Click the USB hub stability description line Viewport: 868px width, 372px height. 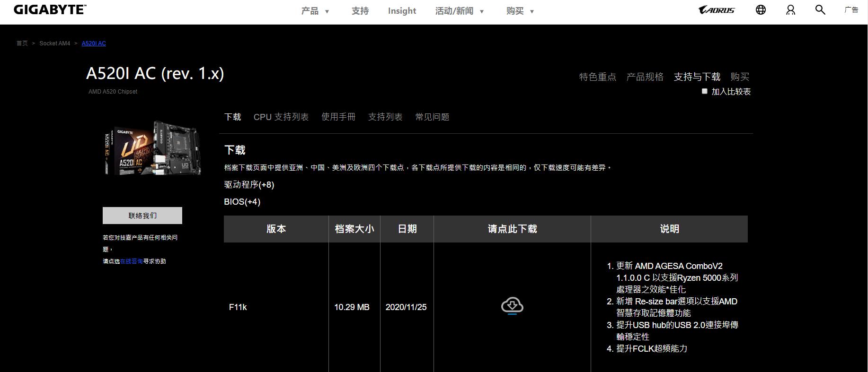pyautogui.click(x=677, y=331)
